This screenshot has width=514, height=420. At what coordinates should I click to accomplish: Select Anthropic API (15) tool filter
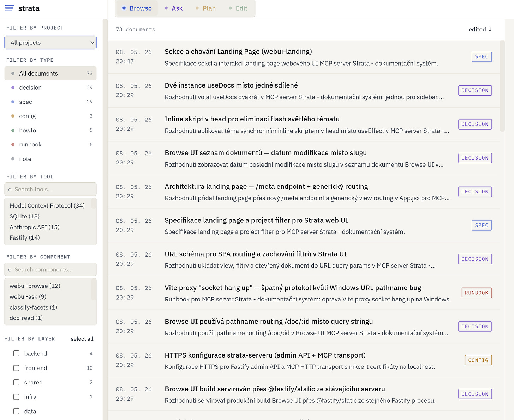(35, 227)
